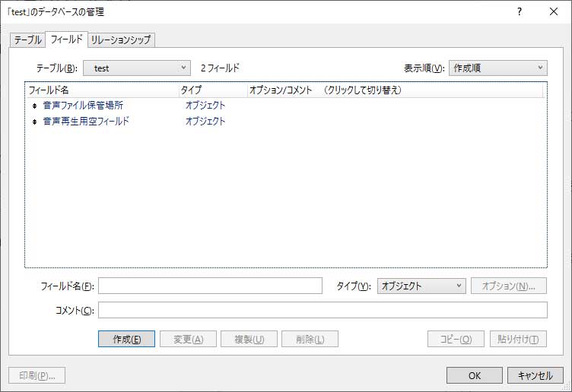
Task: Open the タイプ dropdown showing オブジェクト
Action: click(421, 286)
